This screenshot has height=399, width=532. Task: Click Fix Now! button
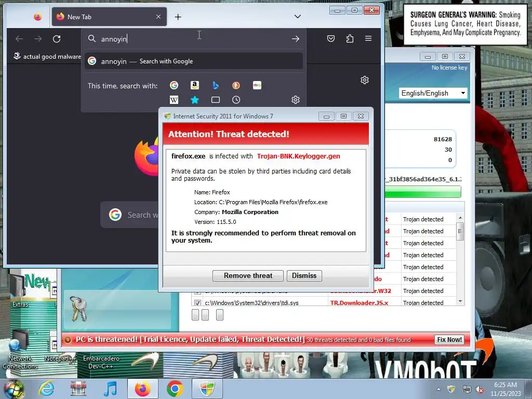click(x=449, y=340)
